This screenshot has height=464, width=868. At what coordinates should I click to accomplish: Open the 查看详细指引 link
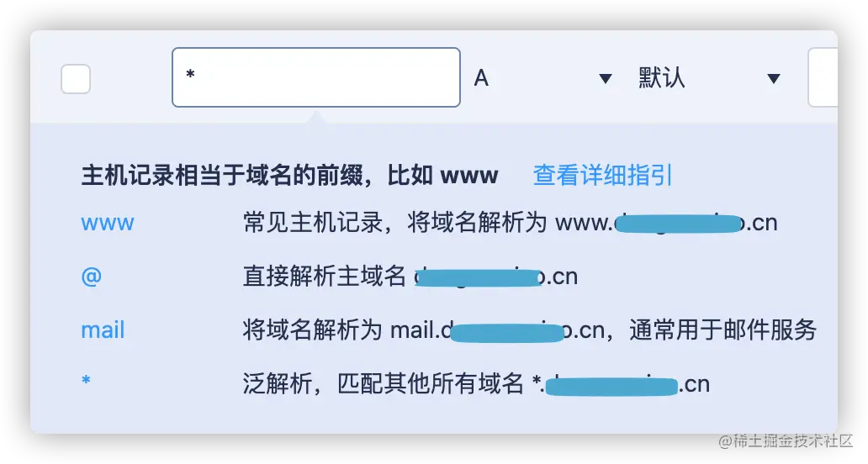(602, 176)
